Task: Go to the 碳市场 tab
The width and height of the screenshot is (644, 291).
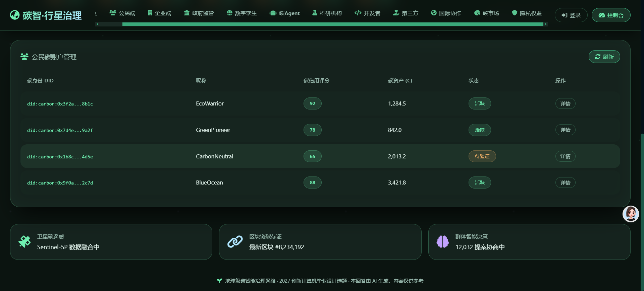Action: click(x=487, y=13)
